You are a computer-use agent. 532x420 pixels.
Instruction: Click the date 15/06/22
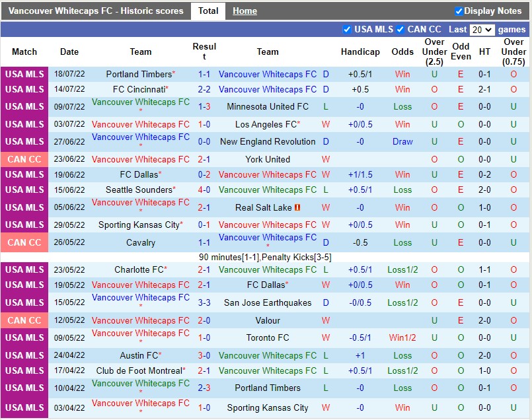[69, 190]
